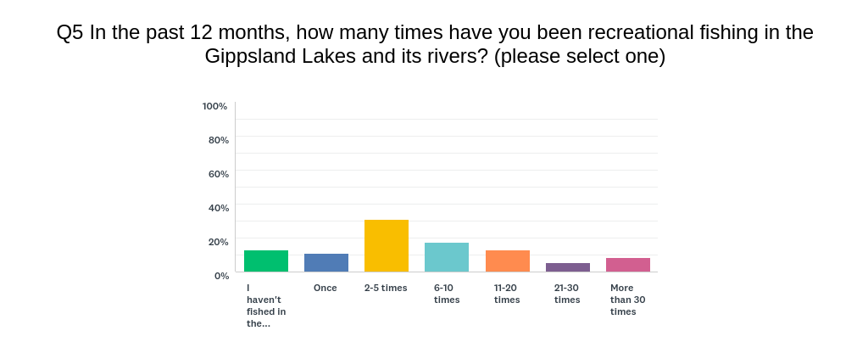Click the orange 11-20 times bar
The width and height of the screenshot is (868, 342).
click(x=508, y=261)
